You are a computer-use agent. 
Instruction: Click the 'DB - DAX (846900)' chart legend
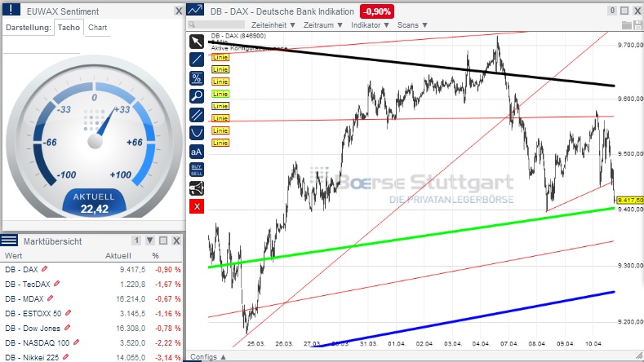coord(238,36)
